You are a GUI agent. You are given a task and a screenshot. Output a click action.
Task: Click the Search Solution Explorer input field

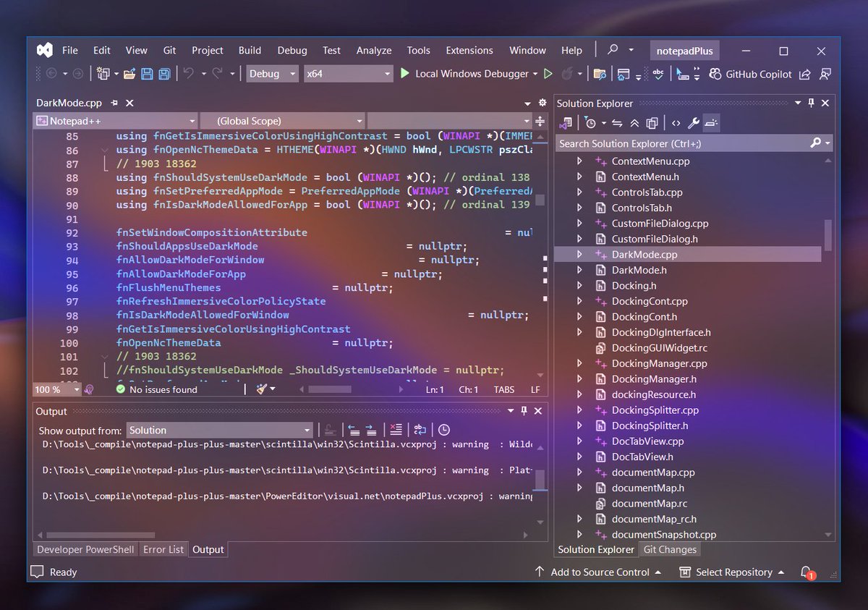(682, 143)
